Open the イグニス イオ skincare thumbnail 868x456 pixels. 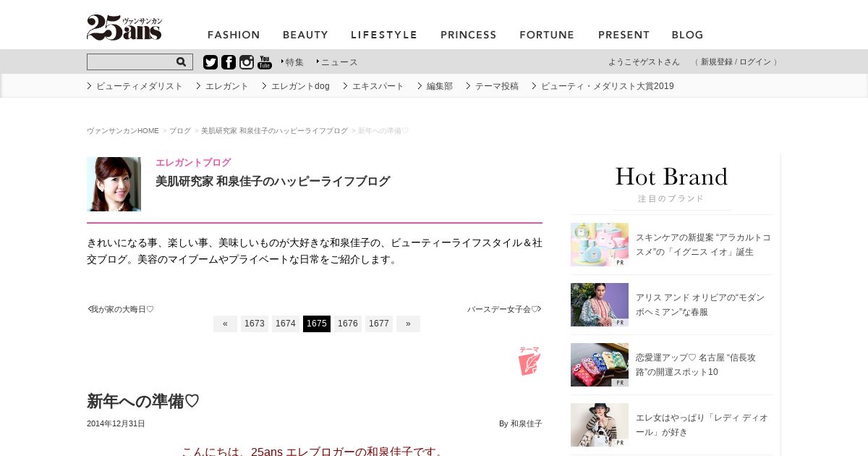pos(600,245)
